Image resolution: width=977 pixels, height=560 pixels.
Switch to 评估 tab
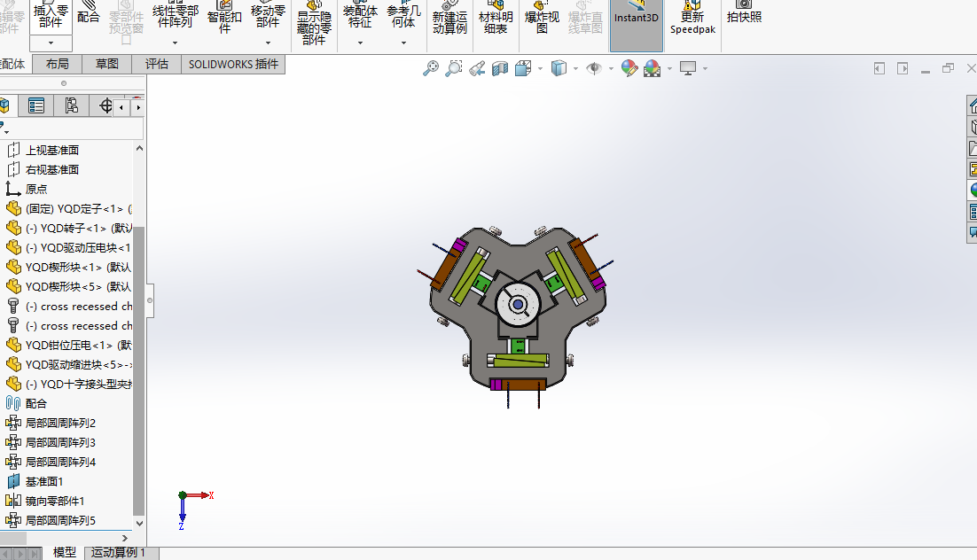tap(157, 64)
